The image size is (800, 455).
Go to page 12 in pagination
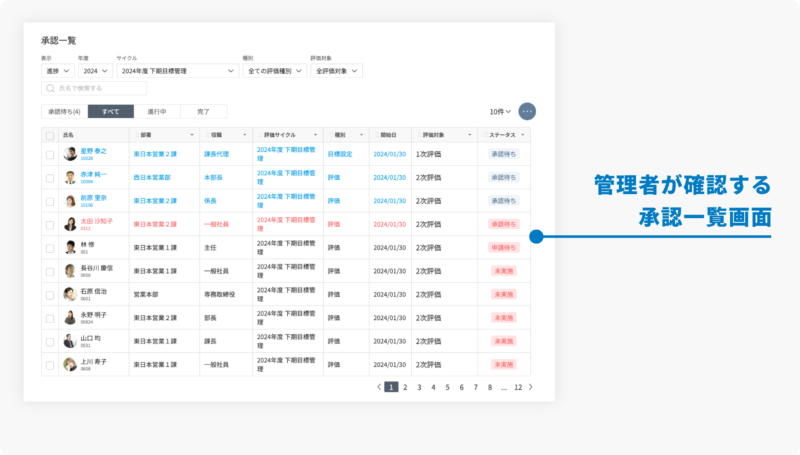518,387
